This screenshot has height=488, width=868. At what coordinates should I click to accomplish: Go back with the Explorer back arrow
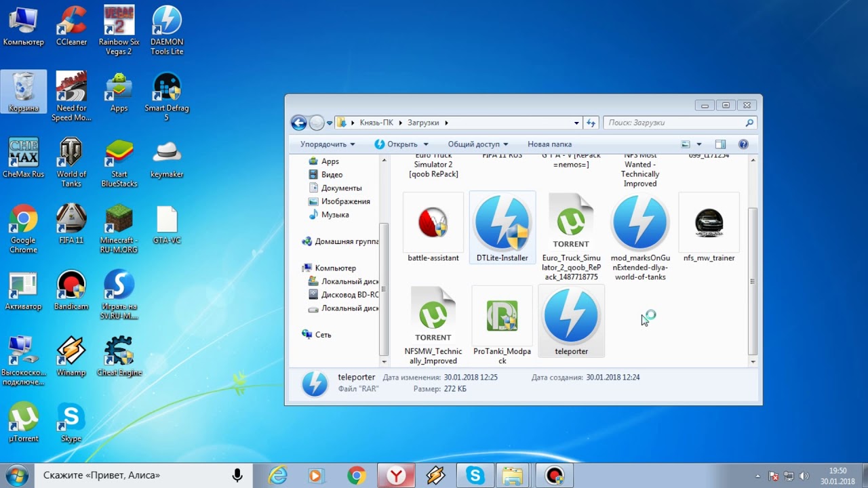pyautogui.click(x=299, y=123)
